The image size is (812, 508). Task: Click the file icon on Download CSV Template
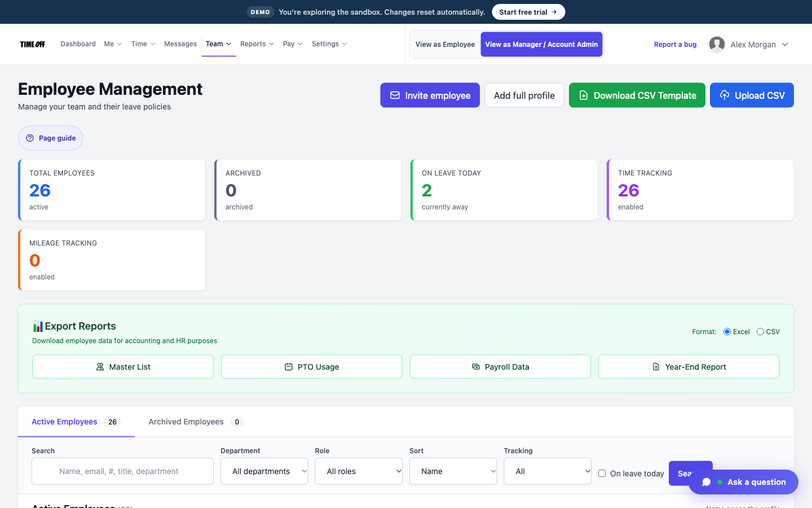click(584, 95)
